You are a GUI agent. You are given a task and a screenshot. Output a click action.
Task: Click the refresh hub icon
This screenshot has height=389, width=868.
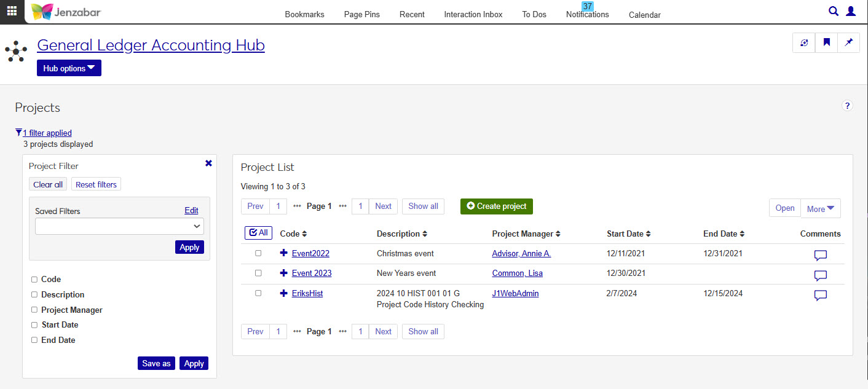tap(804, 43)
